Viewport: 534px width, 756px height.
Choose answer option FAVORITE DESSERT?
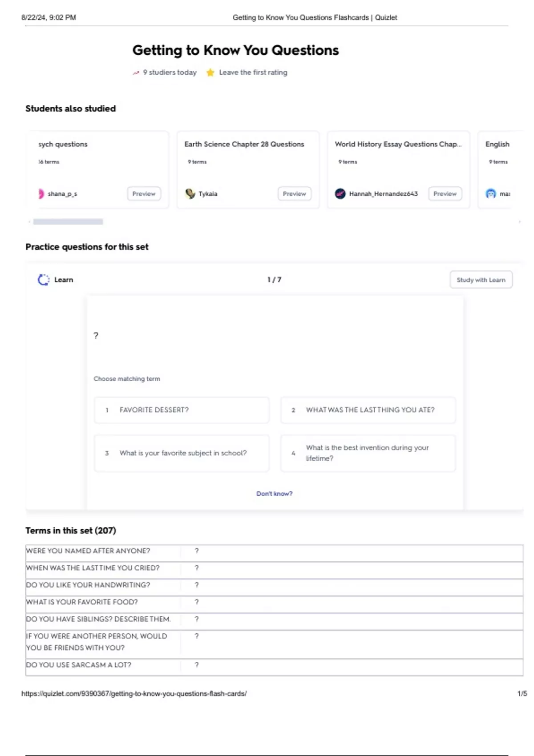pyautogui.click(x=182, y=410)
